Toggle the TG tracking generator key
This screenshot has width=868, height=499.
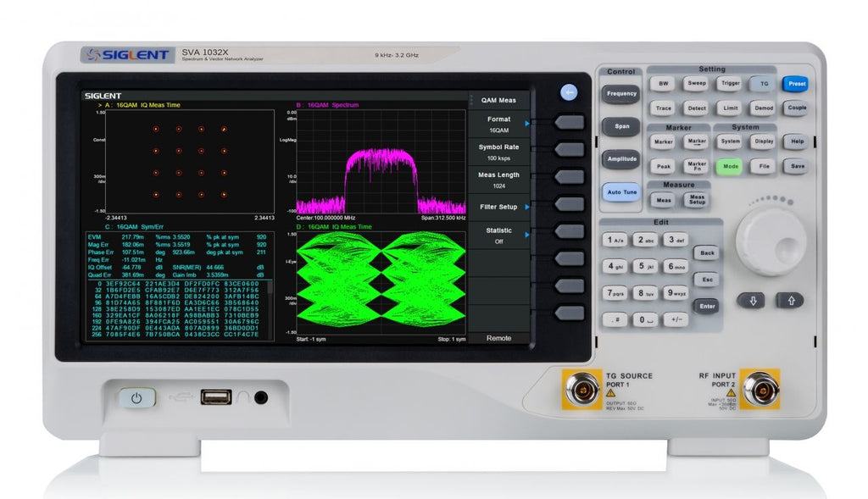click(x=764, y=84)
